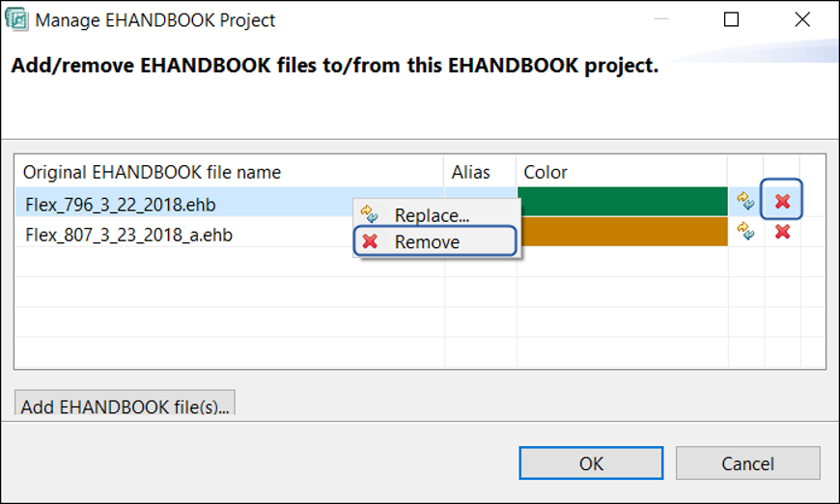
Task: Click the Color column header
Action: coord(546,172)
